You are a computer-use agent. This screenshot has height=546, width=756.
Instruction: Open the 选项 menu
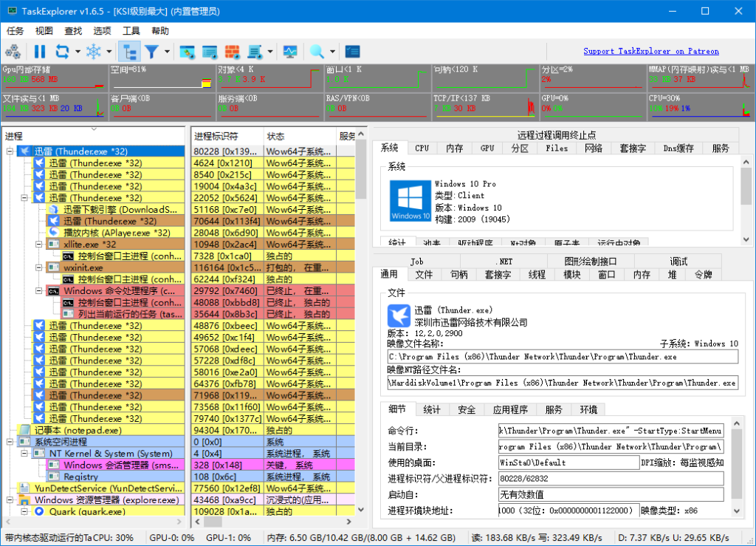[x=102, y=31]
